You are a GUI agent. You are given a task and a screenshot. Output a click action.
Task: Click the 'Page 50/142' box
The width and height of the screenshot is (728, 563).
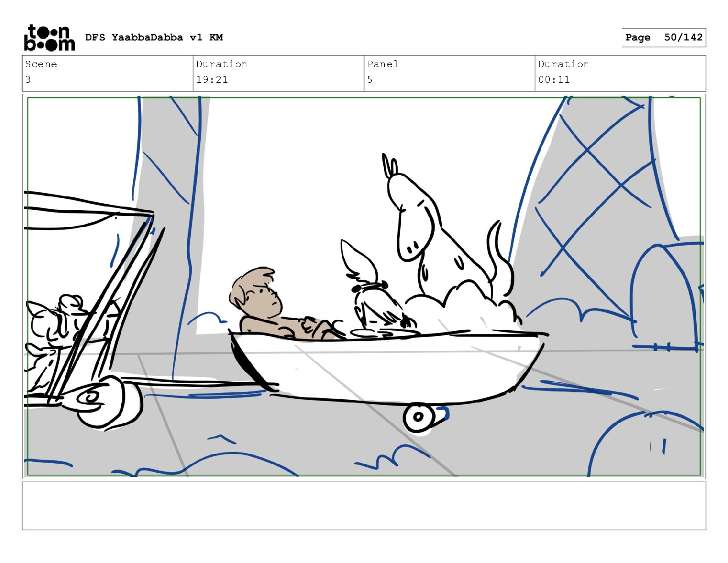point(664,37)
